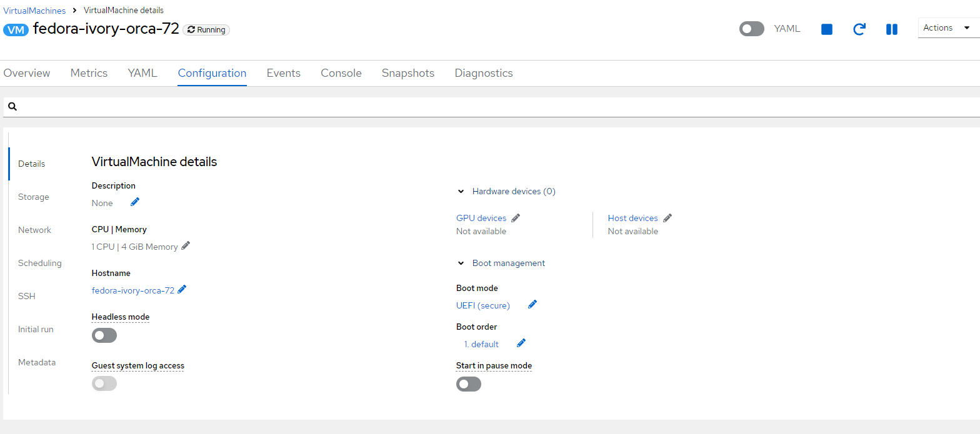The height and width of the screenshot is (434, 980).
Task: Enable Headless mode toggle
Action: pos(104,335)
